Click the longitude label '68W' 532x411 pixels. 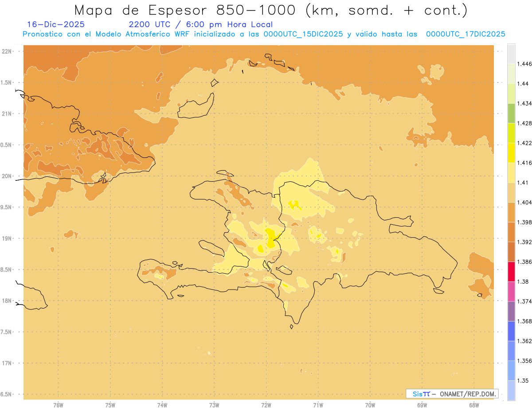click(x=474, y=405)
